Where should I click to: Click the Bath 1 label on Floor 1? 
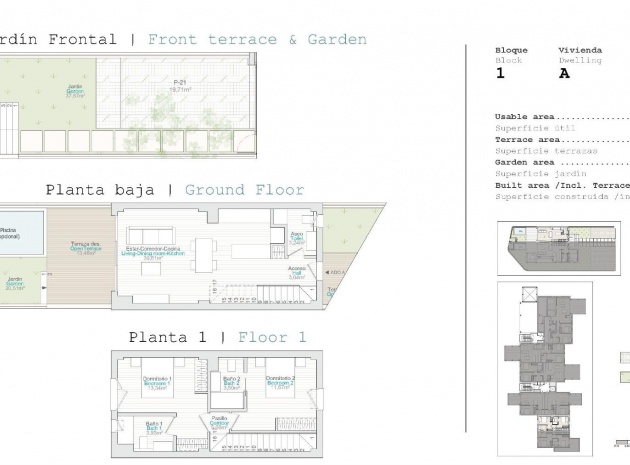click(154, 428)
